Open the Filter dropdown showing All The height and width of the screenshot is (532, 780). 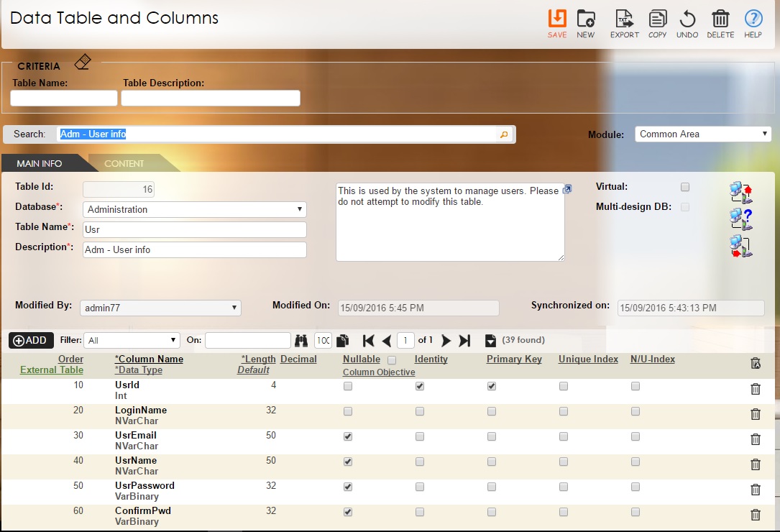pos(132,339)
